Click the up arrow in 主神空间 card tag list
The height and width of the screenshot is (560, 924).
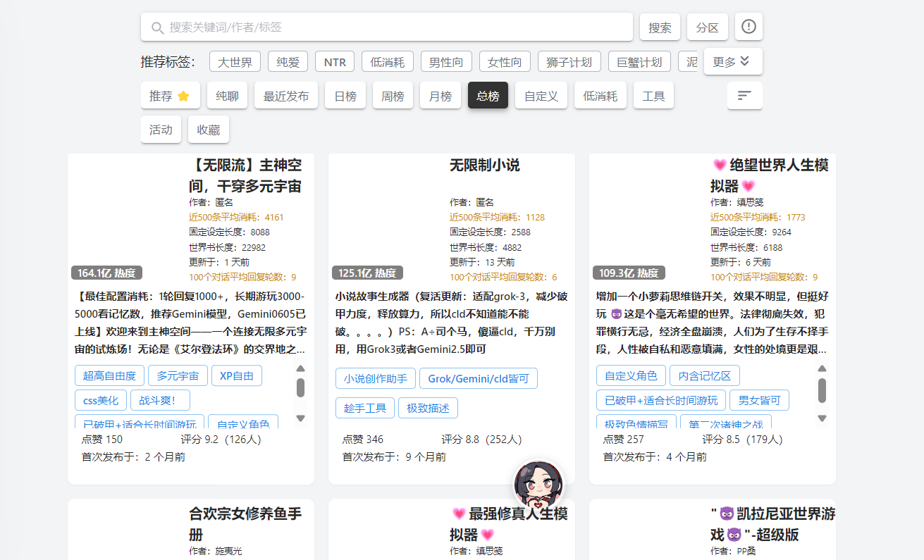(301, 367)
